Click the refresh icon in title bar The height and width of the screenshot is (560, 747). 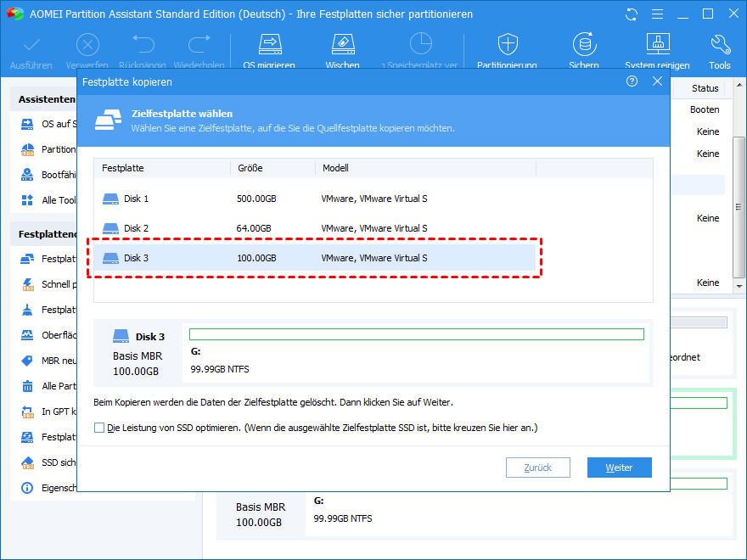pyautogui.click(x=632, y=14)
